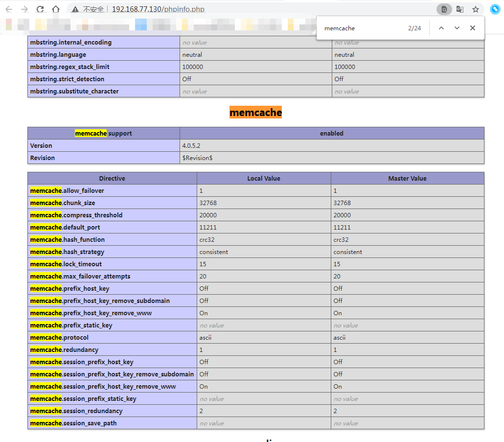
Task: Click the address bar URL 192.168.77.130/phpinfo.php
Action: tap(158, 9)
